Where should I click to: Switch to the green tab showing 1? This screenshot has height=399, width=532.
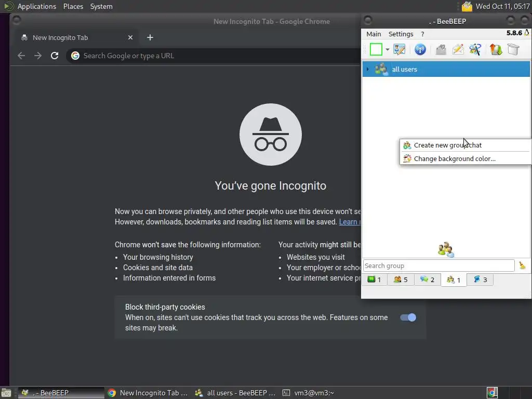tap(374, 280)
